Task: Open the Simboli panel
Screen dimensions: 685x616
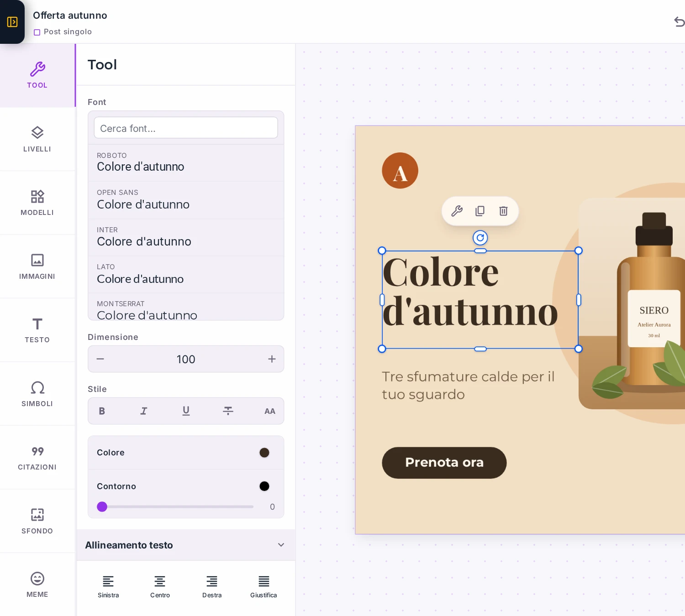Action: tap(37, 394)
